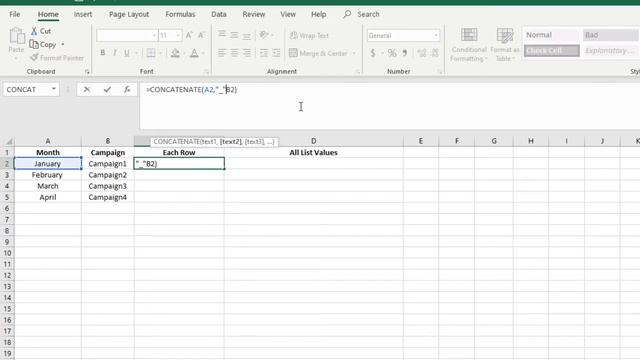Apply the Bad cell style
Viewport: 640px width, 360px height.
(x=610, y=35)
